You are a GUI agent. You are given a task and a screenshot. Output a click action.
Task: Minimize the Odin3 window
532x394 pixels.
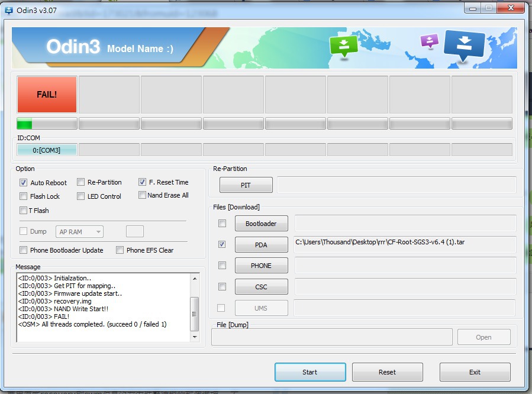[x=472, y=8]
